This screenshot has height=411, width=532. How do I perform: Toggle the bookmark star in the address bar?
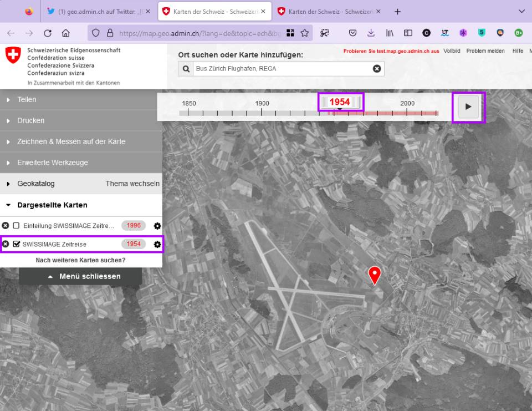(305, 33)
